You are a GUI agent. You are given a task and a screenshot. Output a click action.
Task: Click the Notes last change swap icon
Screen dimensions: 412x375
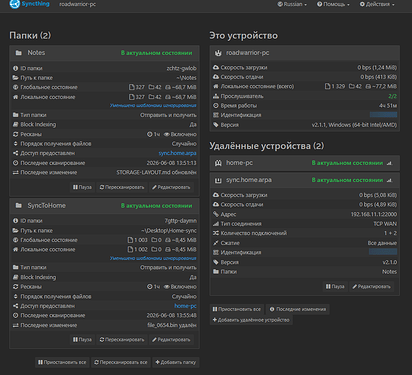click(15, 172)
